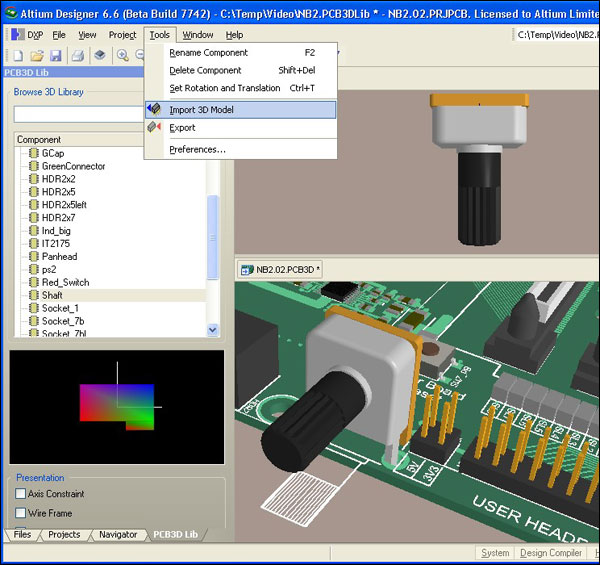
Task: Click the file path address field
Action: point(556,35)
